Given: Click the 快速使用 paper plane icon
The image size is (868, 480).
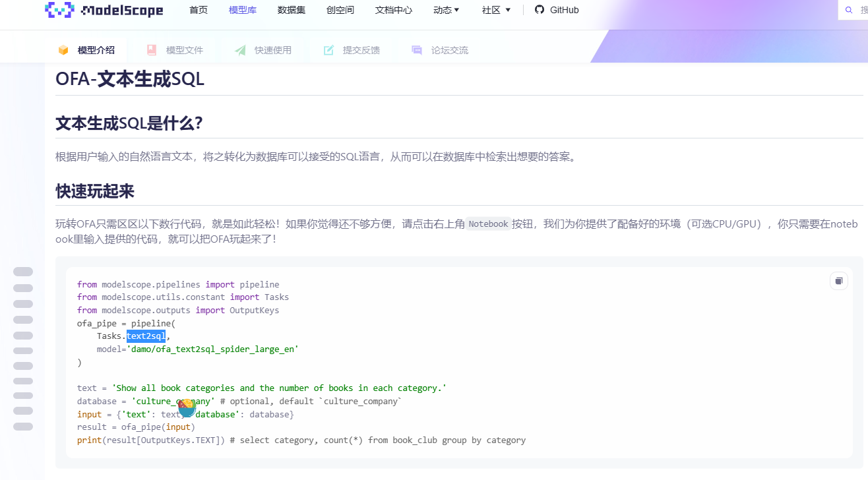Looking at the screenshot, I should (240, 50).
